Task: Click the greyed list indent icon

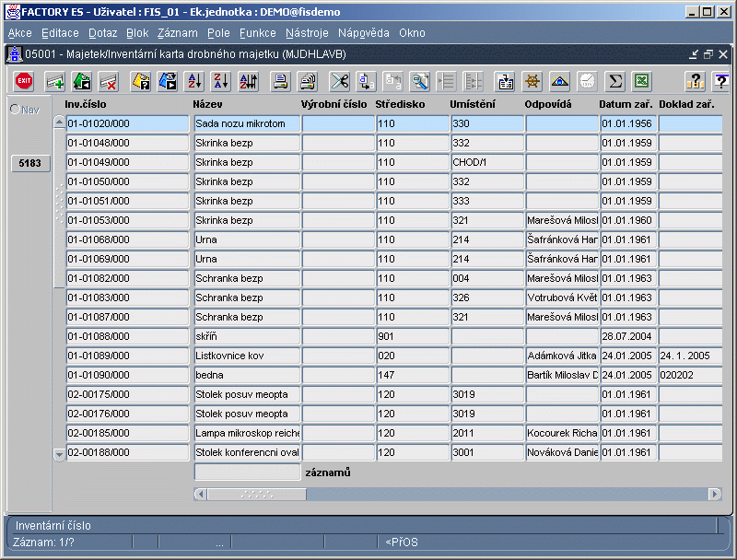Action: [446, 82]
